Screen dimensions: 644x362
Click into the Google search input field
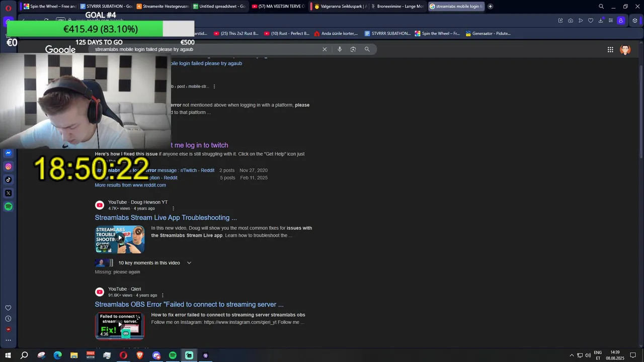pos(206,49)
